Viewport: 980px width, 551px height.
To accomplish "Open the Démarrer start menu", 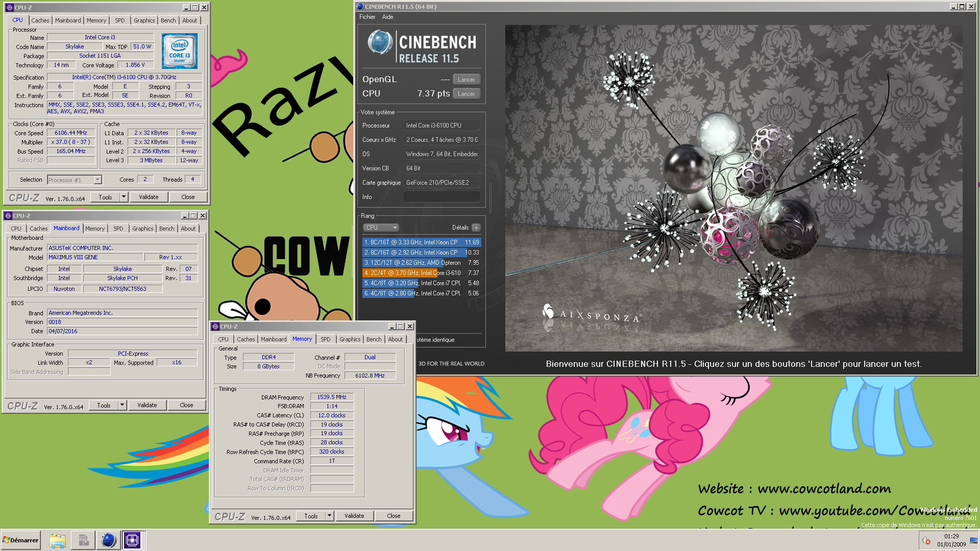I will [x=21, y=540].
